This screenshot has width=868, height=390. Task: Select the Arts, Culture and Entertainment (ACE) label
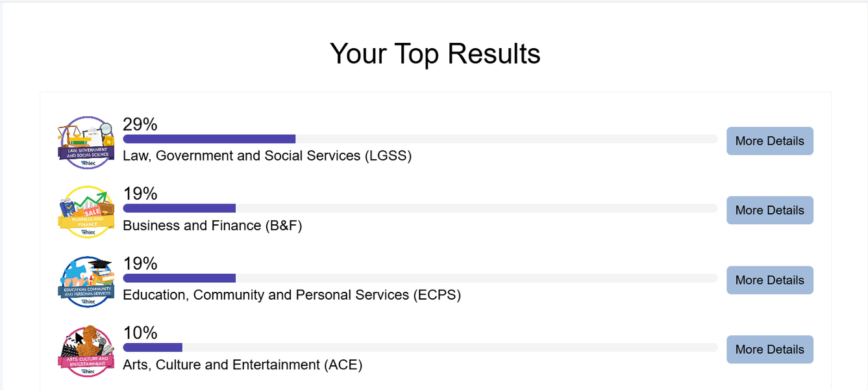(x=242, y=365)
